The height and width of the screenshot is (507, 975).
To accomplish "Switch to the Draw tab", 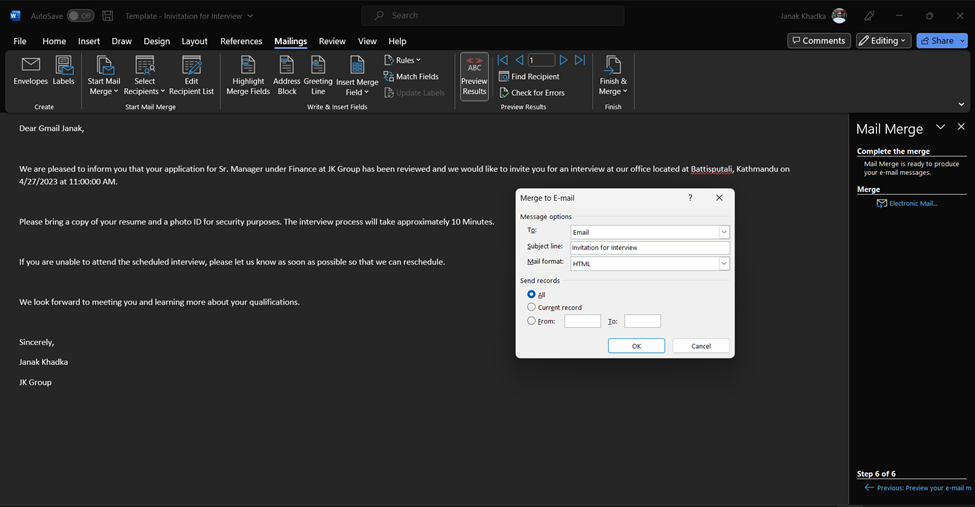I will [122, 41].
